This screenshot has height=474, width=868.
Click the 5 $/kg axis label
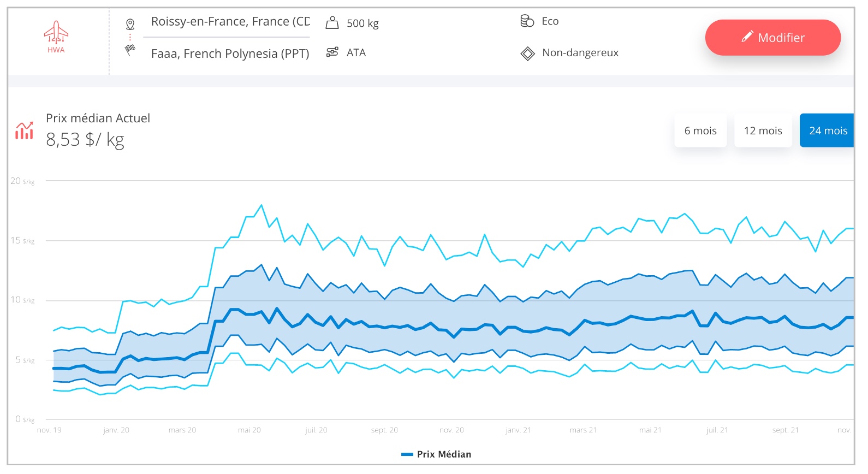coord(25,360)
